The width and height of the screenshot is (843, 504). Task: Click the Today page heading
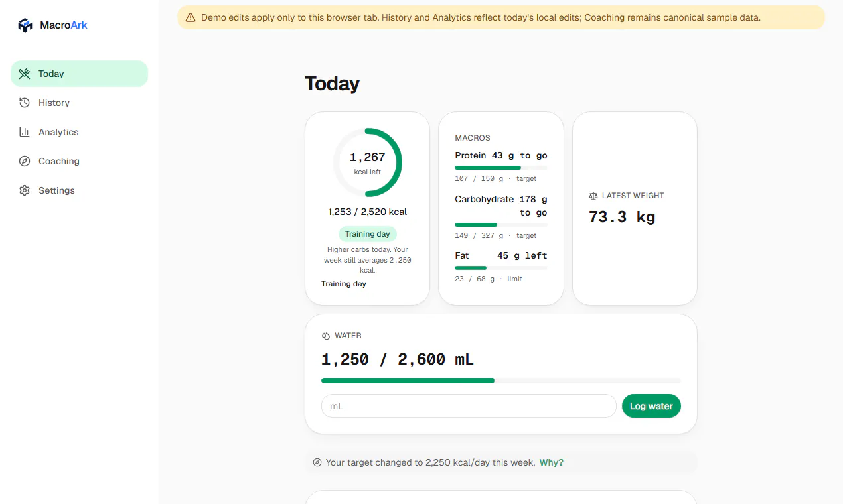point(332,84)
